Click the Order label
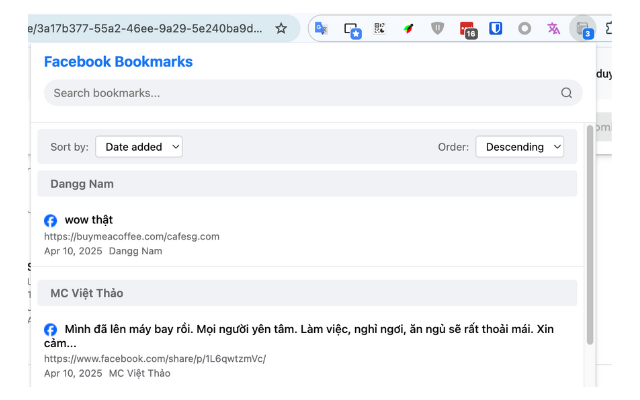Image resolution: width=640 pixels, height=400 pixels. pyautogui.click(x=453, y=147)
